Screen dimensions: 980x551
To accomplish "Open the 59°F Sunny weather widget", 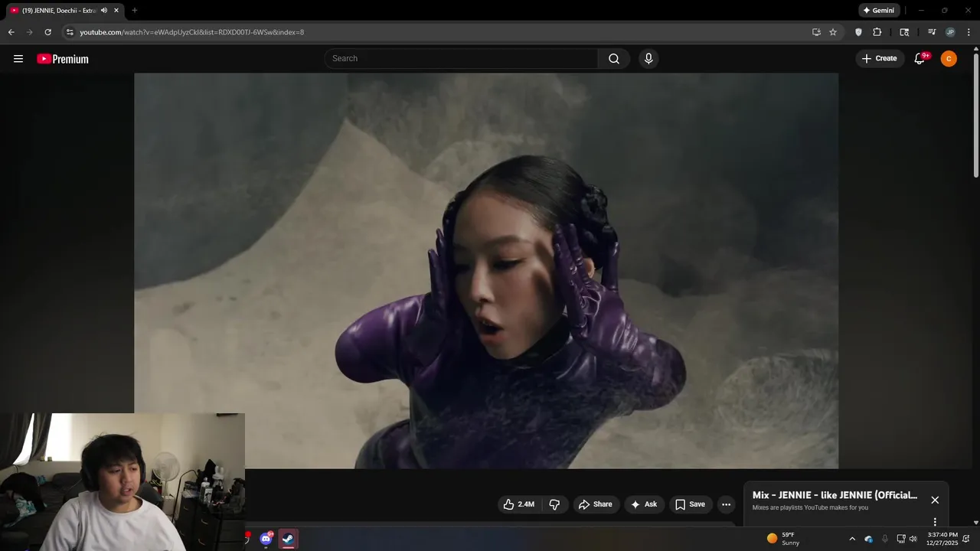I will pos(783,539).
